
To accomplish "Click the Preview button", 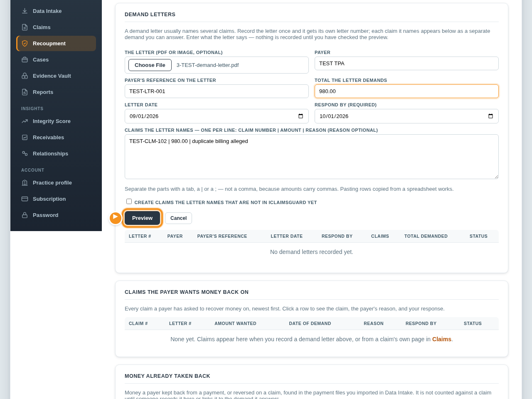I will tap(142, 218).
